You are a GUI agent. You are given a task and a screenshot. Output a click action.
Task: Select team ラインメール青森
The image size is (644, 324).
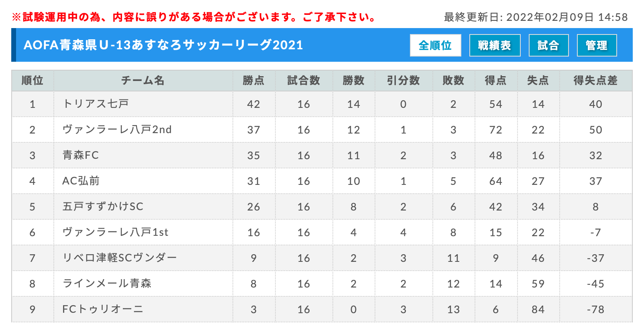coord(107,283)
